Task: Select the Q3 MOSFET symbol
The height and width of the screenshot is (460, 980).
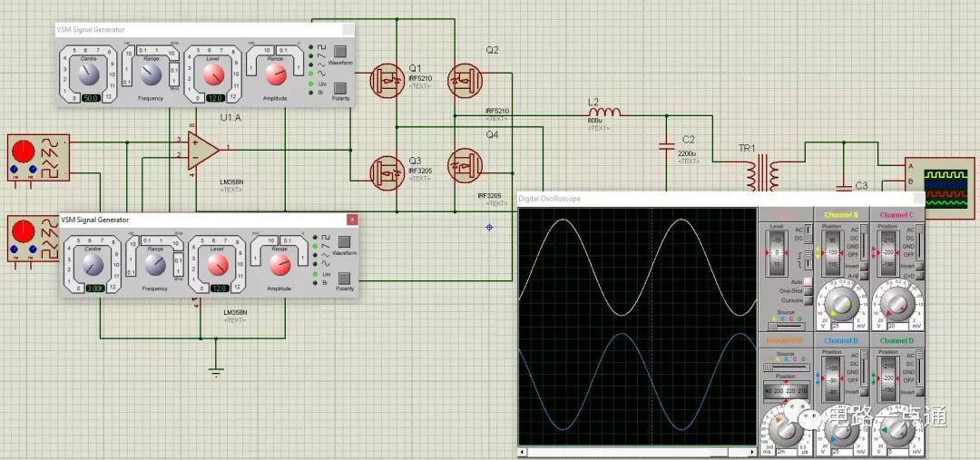Action: [387, 173]
